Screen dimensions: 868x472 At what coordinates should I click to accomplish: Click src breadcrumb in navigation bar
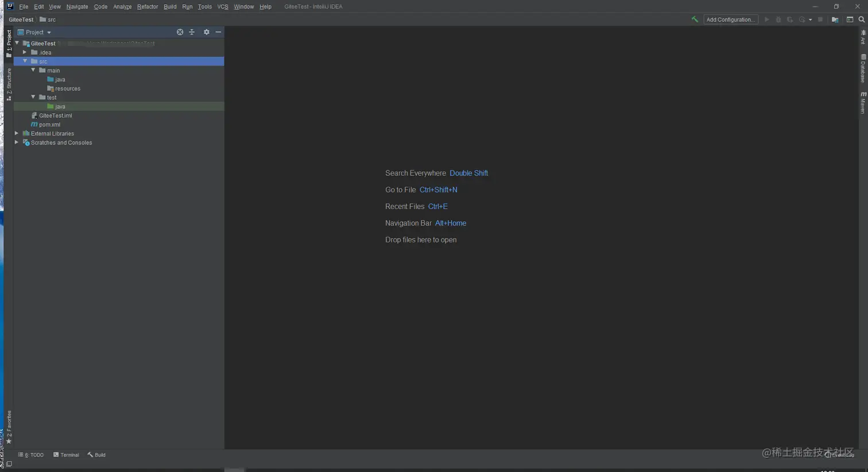[48, 20]
